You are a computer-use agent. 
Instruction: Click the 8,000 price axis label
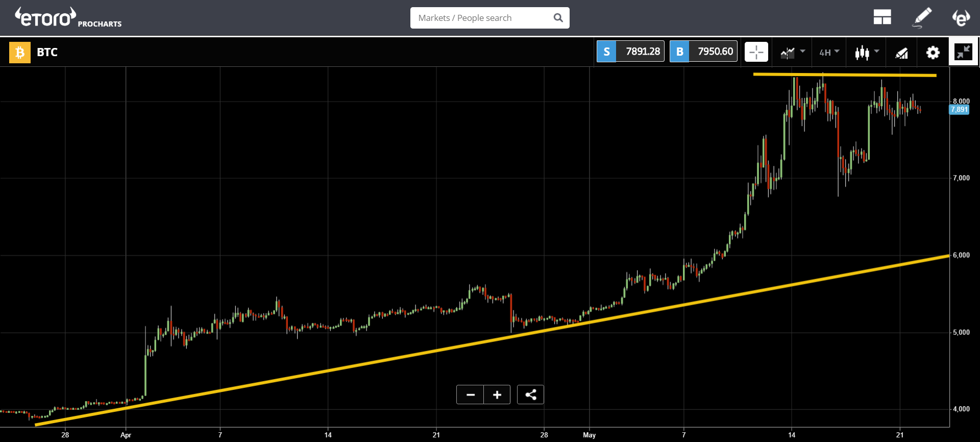pos(961,101)
